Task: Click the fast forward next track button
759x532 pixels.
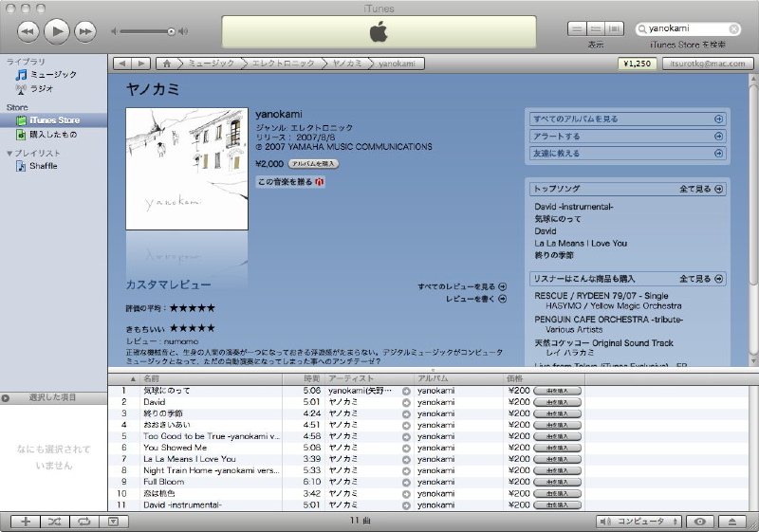Action: (85, 32)
